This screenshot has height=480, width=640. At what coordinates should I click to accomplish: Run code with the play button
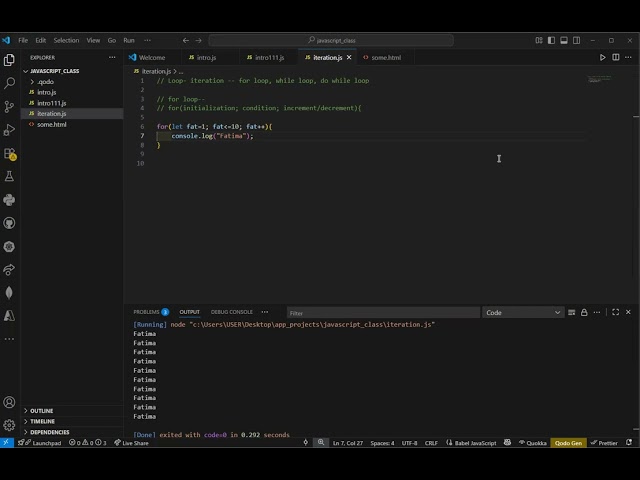click(x=602, y=58)
